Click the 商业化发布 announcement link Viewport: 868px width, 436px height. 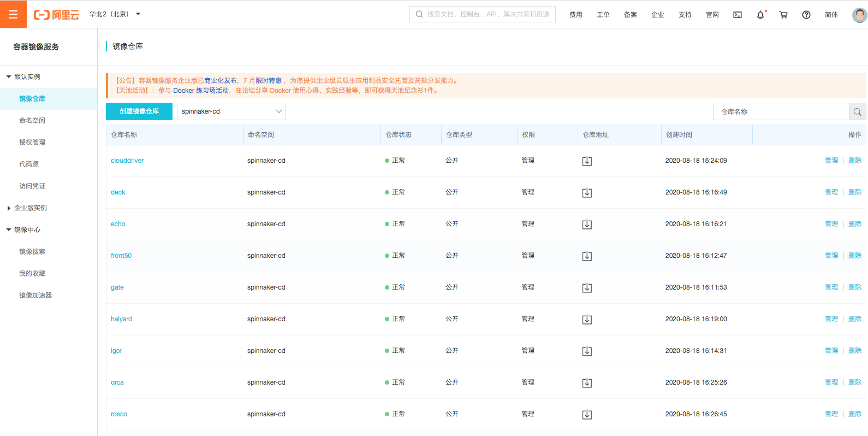pyautogui.click(x=221, y=81)
